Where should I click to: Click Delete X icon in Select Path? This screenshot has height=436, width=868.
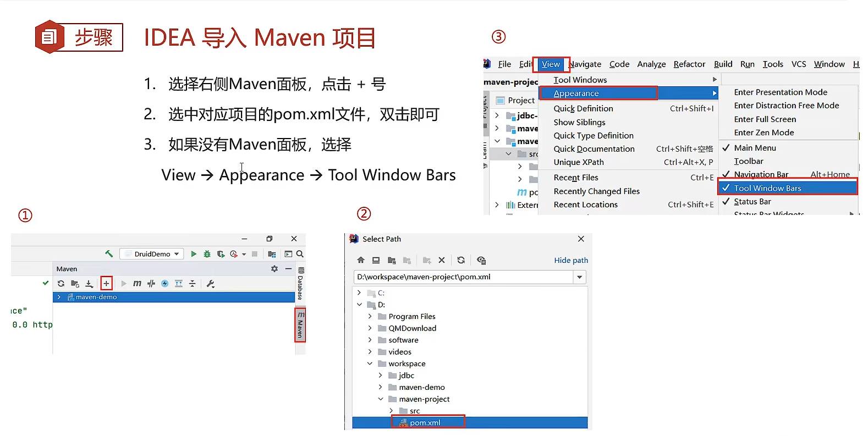coord(442,260)
